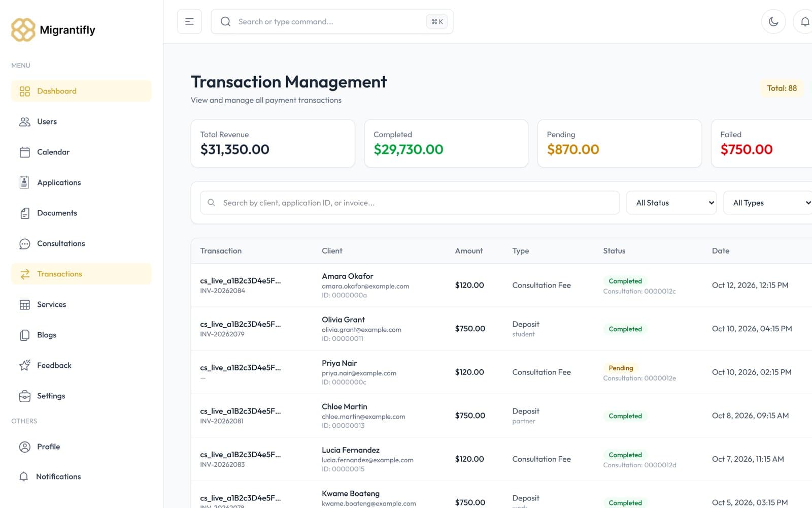Open the Documents section
This screenshot has width=812, height=508.
coord(81,213)
